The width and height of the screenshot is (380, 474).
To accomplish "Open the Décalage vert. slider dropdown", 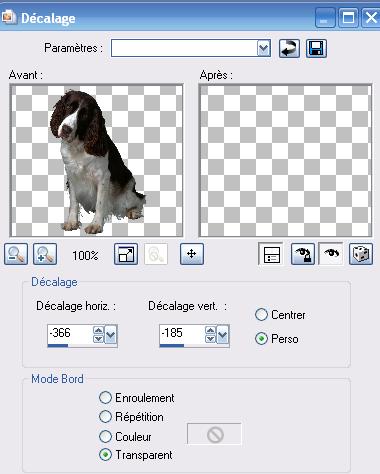I will coord(222,334).
